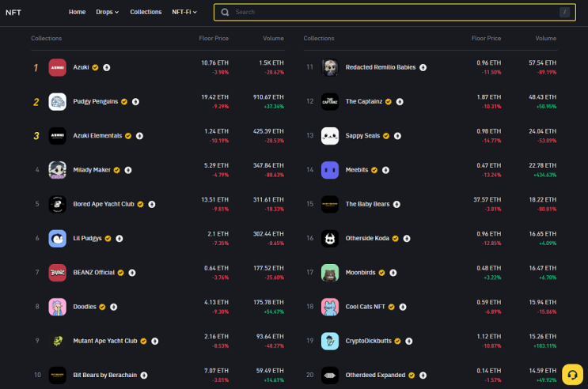Click the verified badge next to Pudgy Penguins

click(124, 101)
